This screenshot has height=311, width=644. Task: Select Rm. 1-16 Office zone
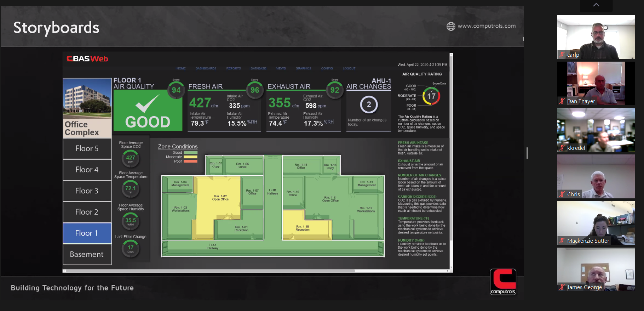pyautogui.click(x=293, y=193)
